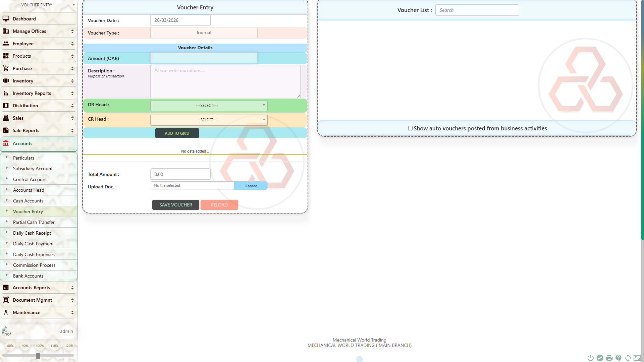The height and width of the screenshot is (362, 644).
Task: Click the printer icon in bottom bar
Action: click(x=609, y=358)
